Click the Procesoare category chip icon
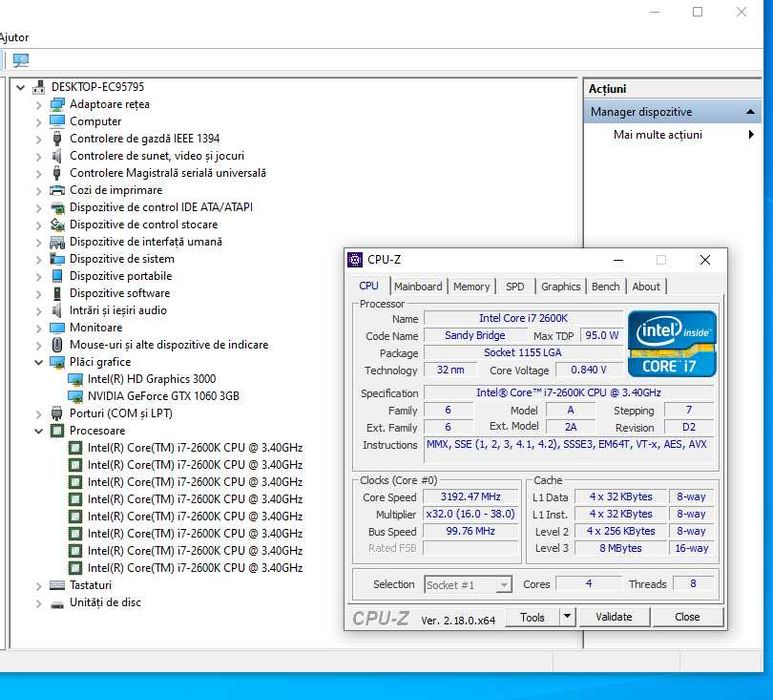 57,431
